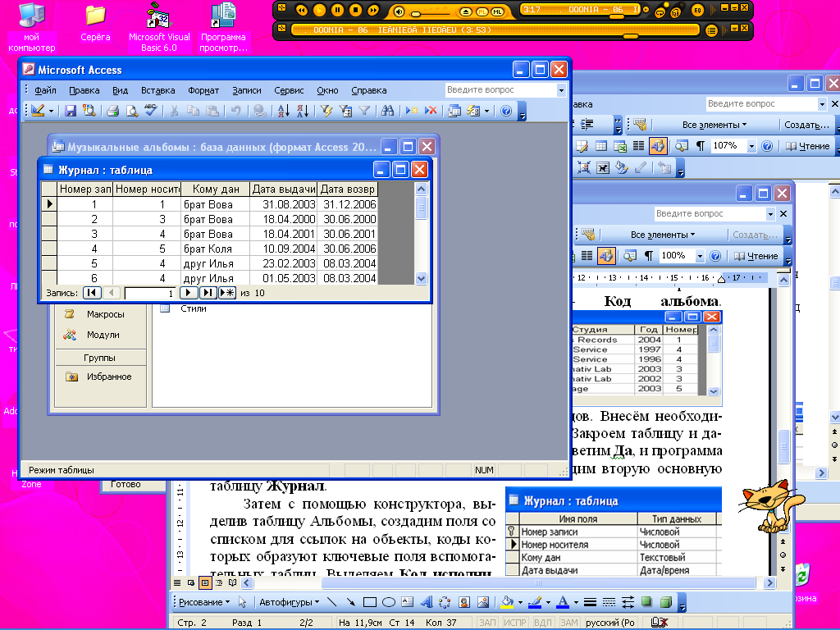Apply Filter by Selection lightning icon
This screenshot has height=630, width=840.
[x=326, y=111]
